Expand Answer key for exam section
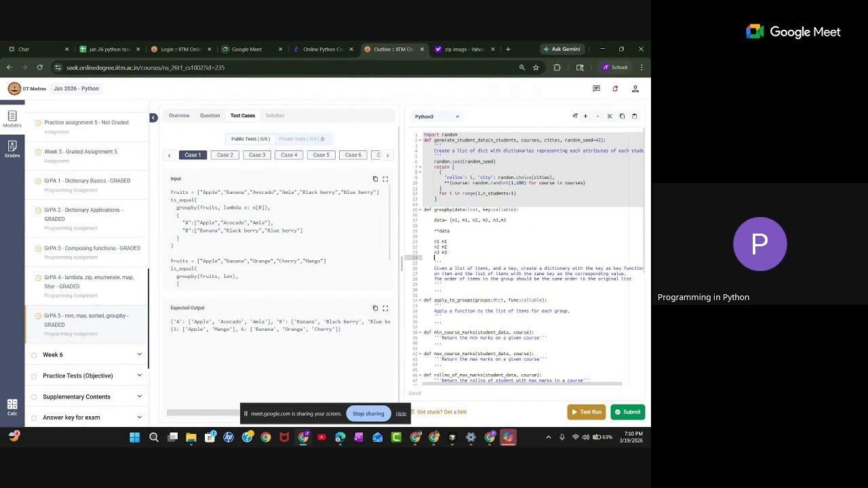The width and height of the screenshot is (868, 488). pyautogui.click(x=92, y=418)
